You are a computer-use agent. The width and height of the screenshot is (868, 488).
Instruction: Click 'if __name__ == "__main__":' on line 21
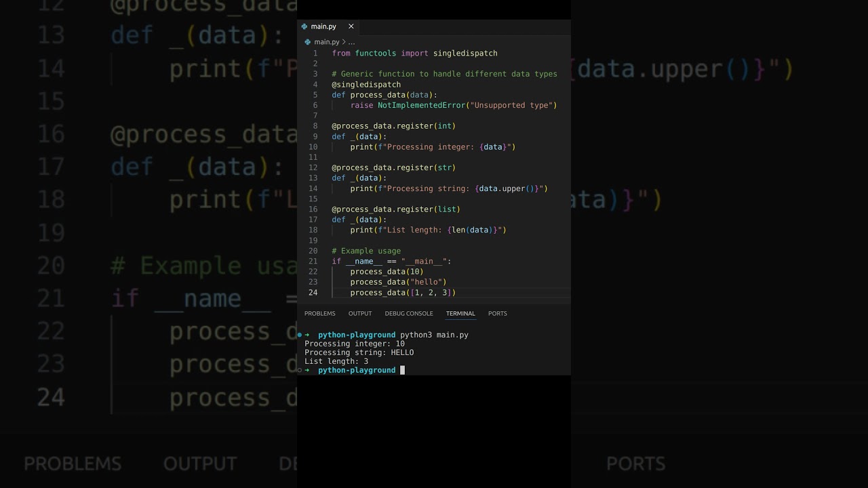(x=391, y=261)
